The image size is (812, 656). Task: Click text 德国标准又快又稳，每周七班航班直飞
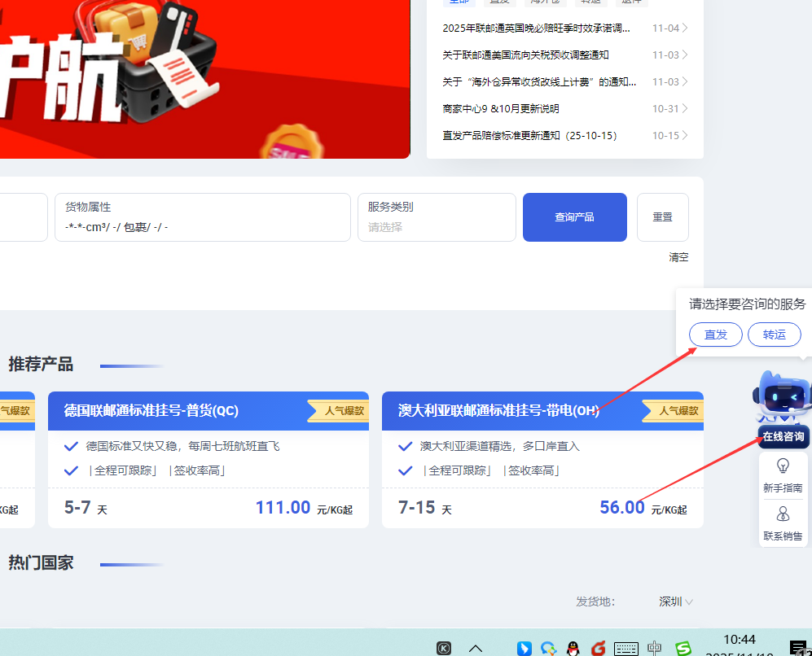(182, 446)
